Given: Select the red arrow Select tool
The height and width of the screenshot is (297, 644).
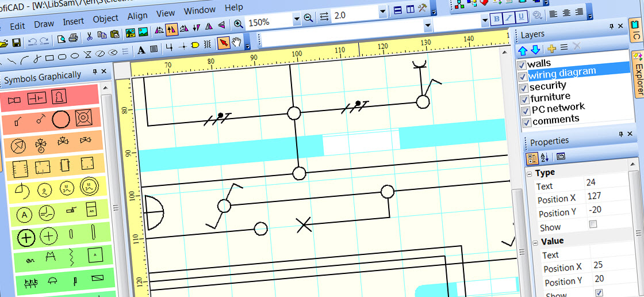Looking at the screenshot, I should 224,43.
